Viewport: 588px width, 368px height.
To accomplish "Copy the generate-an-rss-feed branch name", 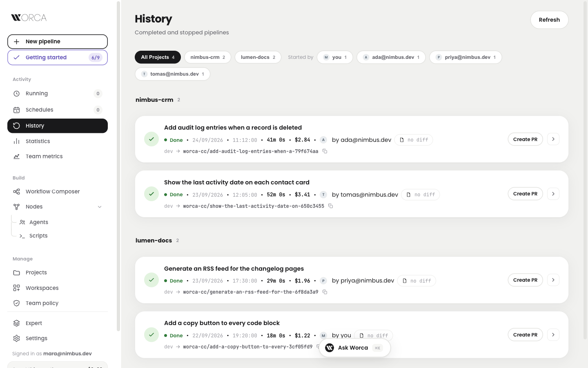I will point(325,292).
